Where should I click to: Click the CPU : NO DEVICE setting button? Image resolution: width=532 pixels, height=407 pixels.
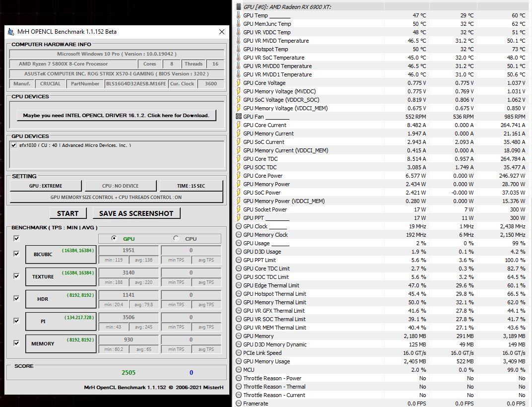[121, 186]
